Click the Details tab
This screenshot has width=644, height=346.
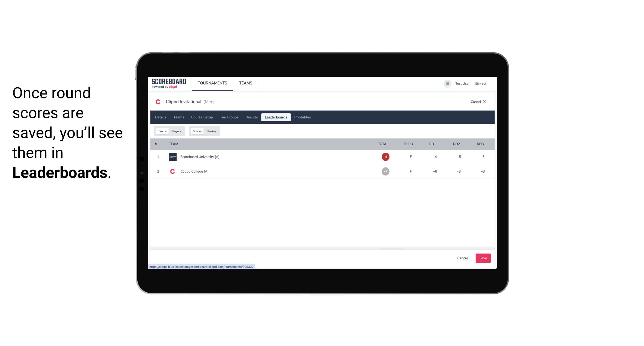(x=160, y=117)
